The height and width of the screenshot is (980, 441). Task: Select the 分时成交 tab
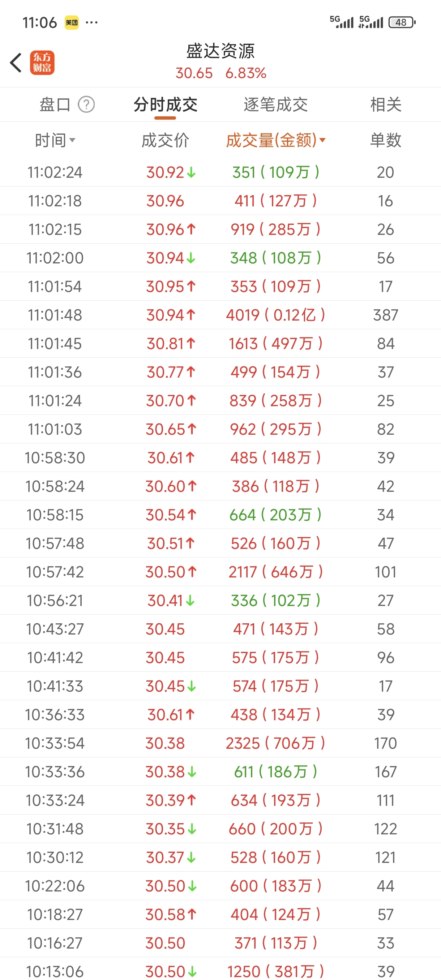tap(166, 105)
